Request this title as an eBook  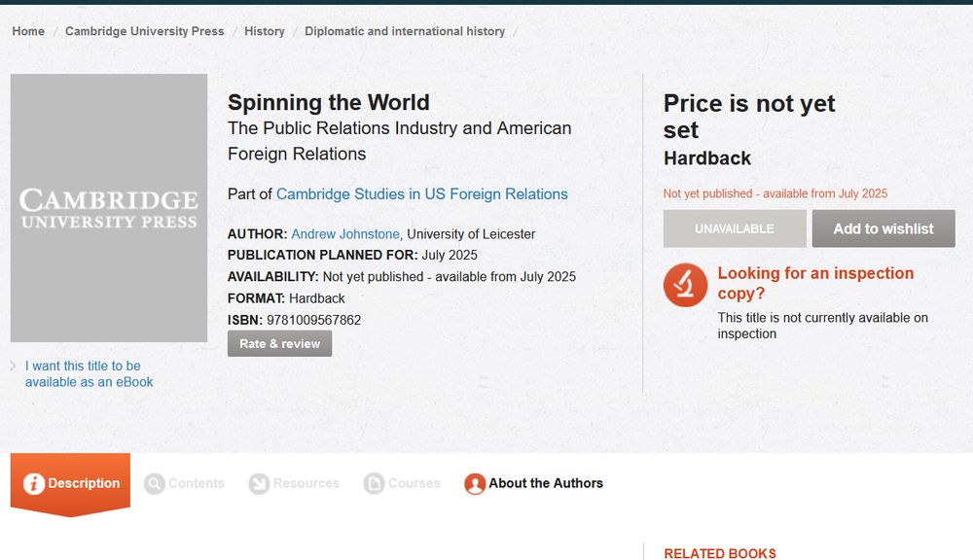pyautogui.click(x=89, y=374)
